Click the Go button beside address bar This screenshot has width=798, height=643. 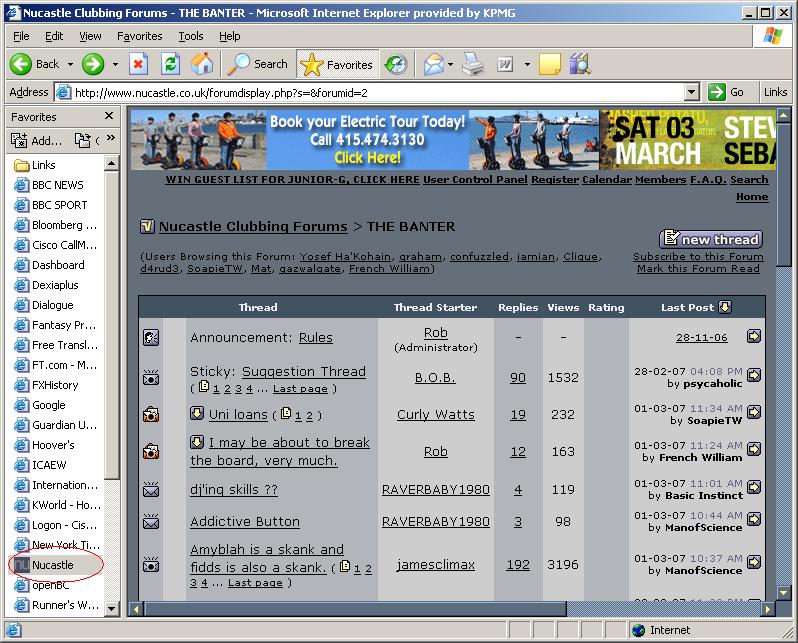[x=728, y=92]
